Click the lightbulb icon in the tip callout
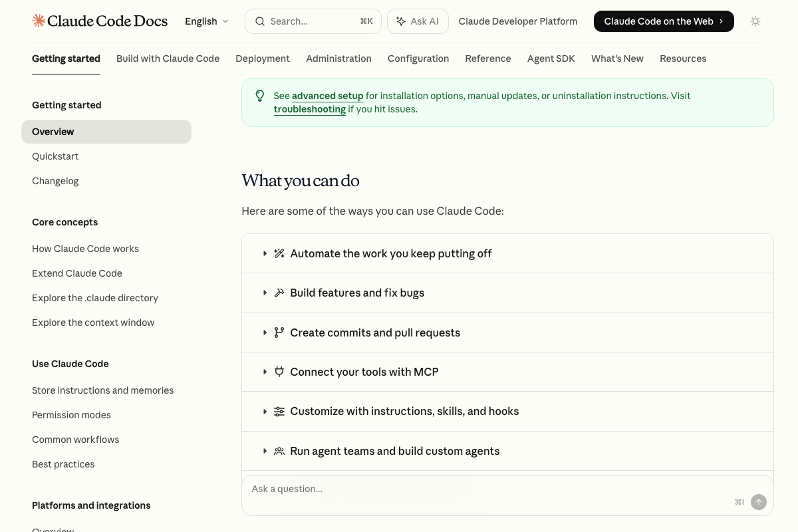Screen dimensions: 798x532 coord(260,95)
